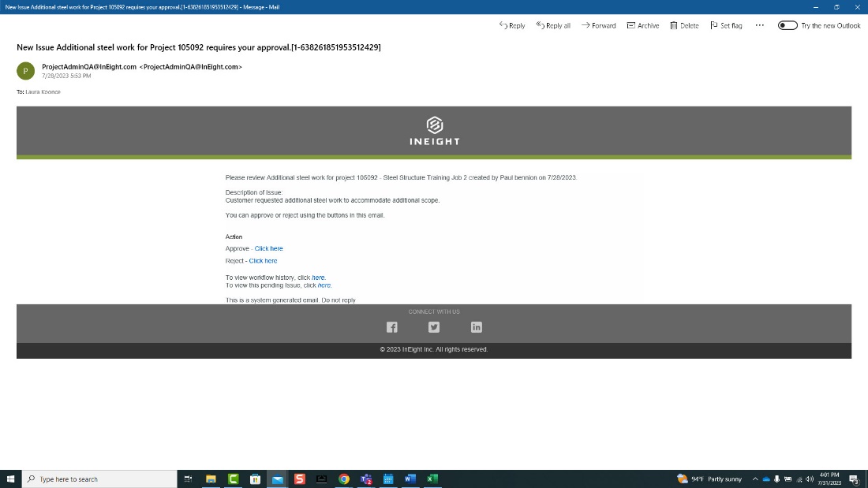Open workflow history 'here' link
This screenshot has height=488, width=868.
pyautogui.click(x=318, y=278)
